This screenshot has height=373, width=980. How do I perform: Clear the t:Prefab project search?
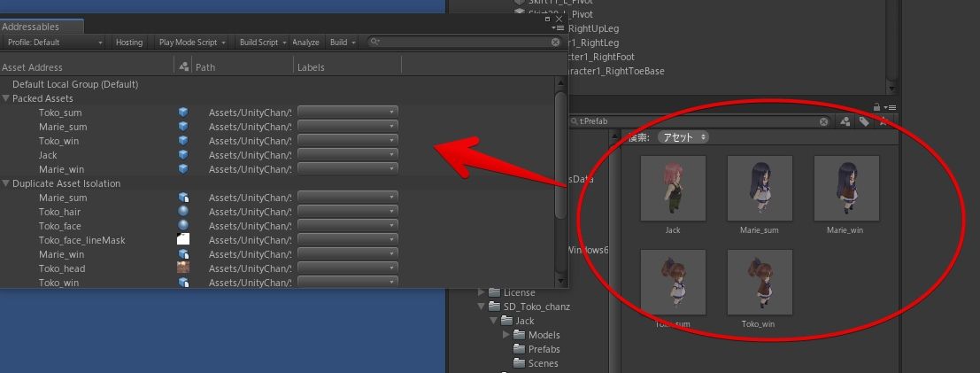824,121
